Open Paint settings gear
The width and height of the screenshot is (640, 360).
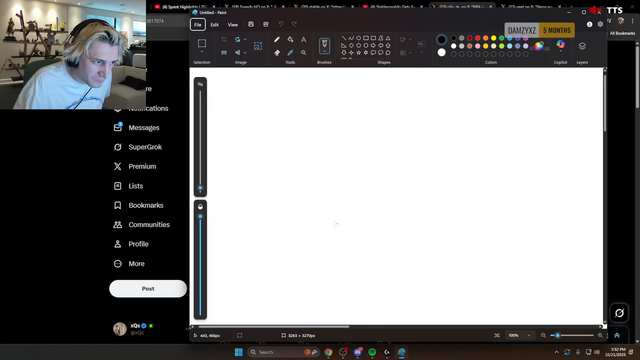pyautogui.click(x=600, y=24)
